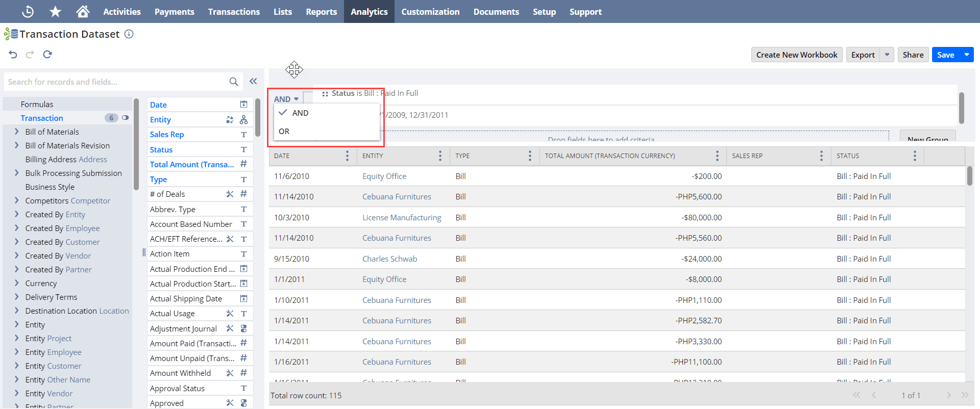980x409 pixels.
Task: Open the Analytics menu
Action: click(x=369, y=11)
